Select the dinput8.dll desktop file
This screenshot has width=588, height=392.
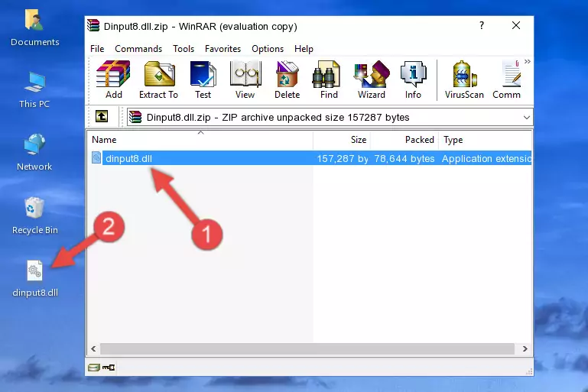pyautogui.click(x=35, y=279)
